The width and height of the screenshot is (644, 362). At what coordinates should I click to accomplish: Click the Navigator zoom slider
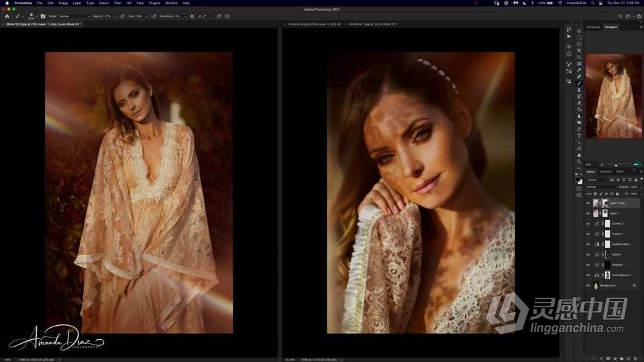(617, 165)
